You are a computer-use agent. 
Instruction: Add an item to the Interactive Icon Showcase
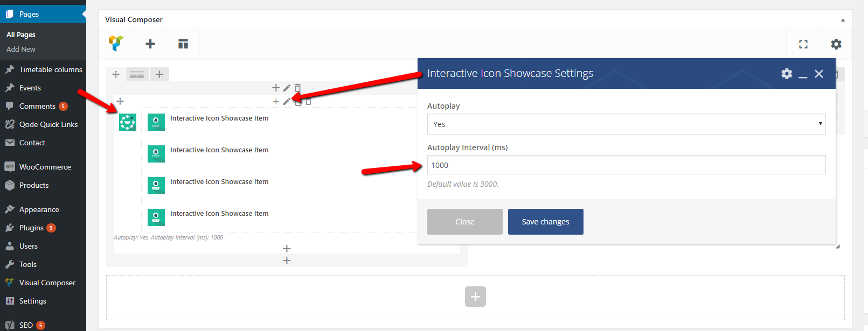pos(276,101)
